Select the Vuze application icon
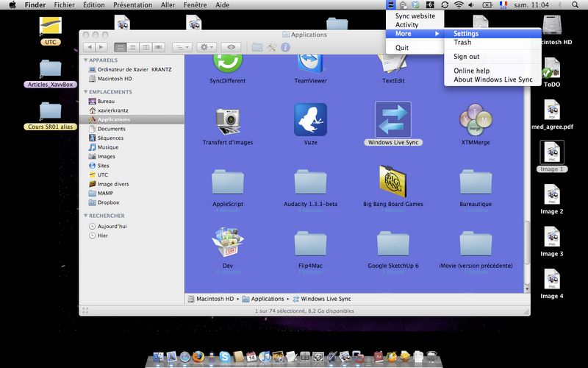Screen dimensions: 588x368 tap(310, 120)
